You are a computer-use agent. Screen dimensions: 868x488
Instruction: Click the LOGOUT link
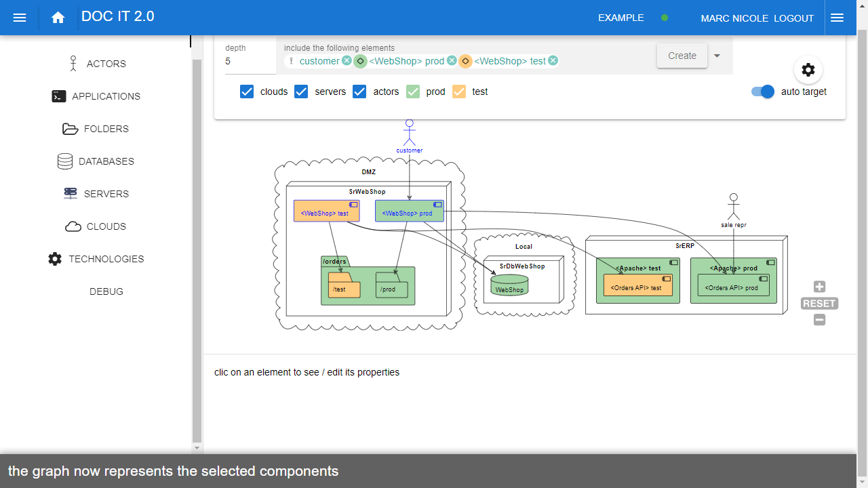tap(793, 18)
